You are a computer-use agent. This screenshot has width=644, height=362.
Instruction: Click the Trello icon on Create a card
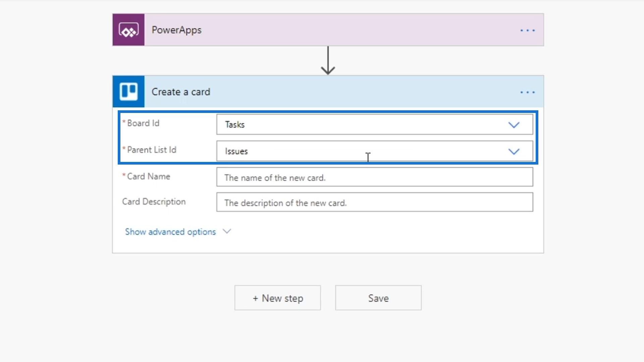[x=128, y=92]
